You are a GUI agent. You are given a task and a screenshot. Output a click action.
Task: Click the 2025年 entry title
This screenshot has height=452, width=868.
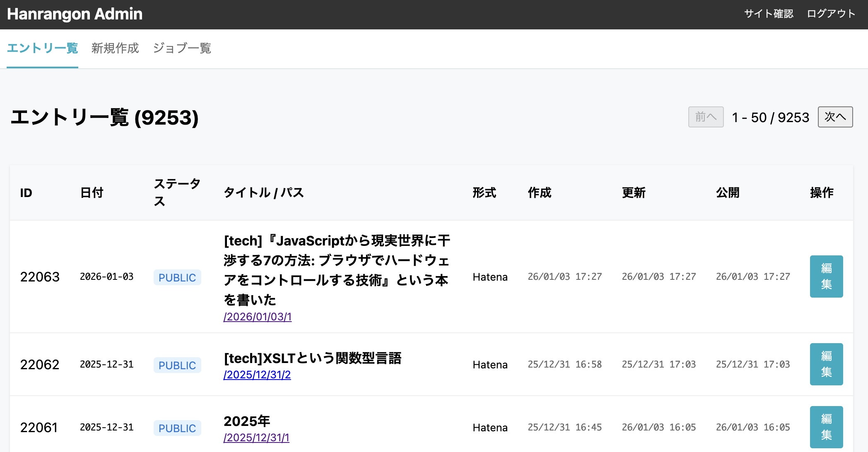coord(247,421)
